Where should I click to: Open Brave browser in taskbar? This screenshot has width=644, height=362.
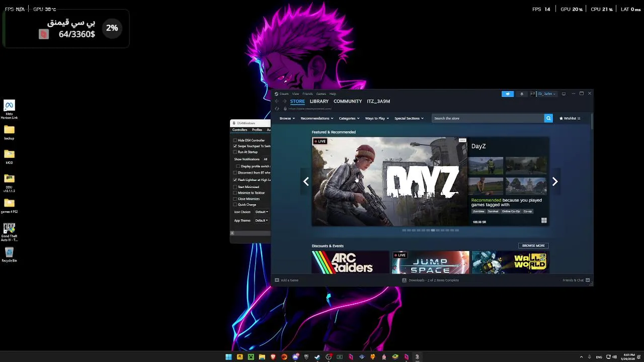coord(273,357)
